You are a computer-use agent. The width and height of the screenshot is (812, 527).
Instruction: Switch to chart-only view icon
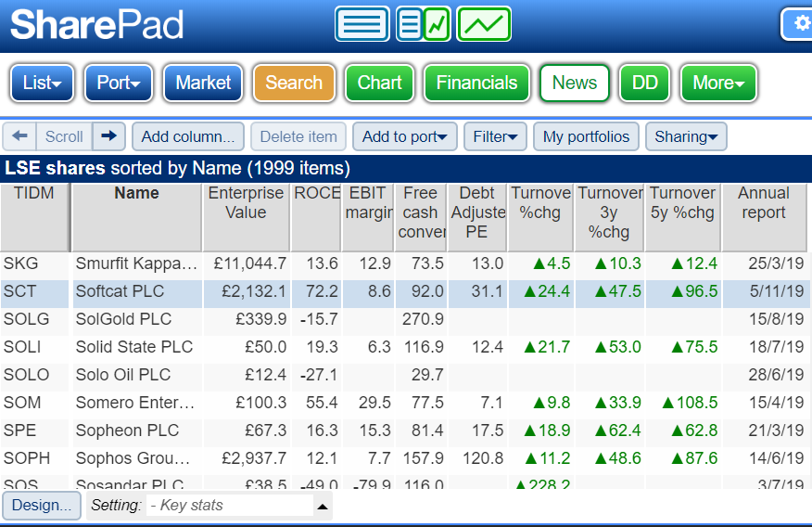pos(484,24)
